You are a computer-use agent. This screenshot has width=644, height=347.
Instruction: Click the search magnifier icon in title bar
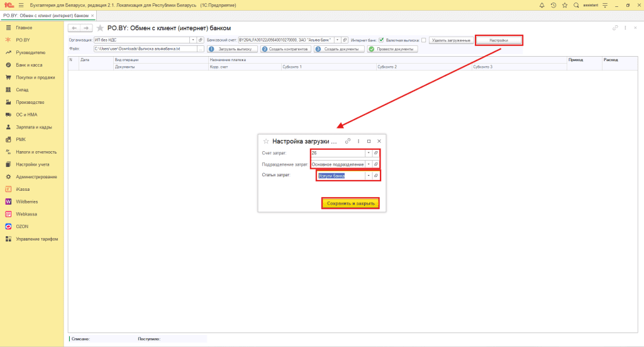(x=575, y=5)
